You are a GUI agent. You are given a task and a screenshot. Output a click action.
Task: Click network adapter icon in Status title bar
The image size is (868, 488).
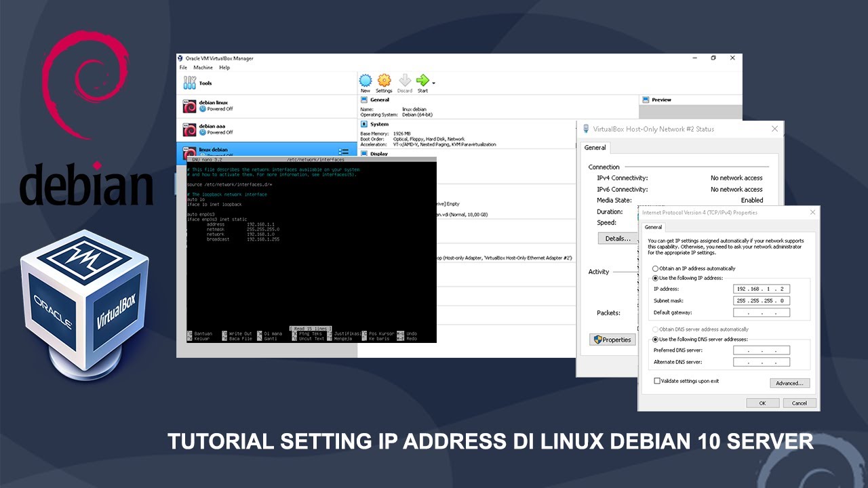585,129
